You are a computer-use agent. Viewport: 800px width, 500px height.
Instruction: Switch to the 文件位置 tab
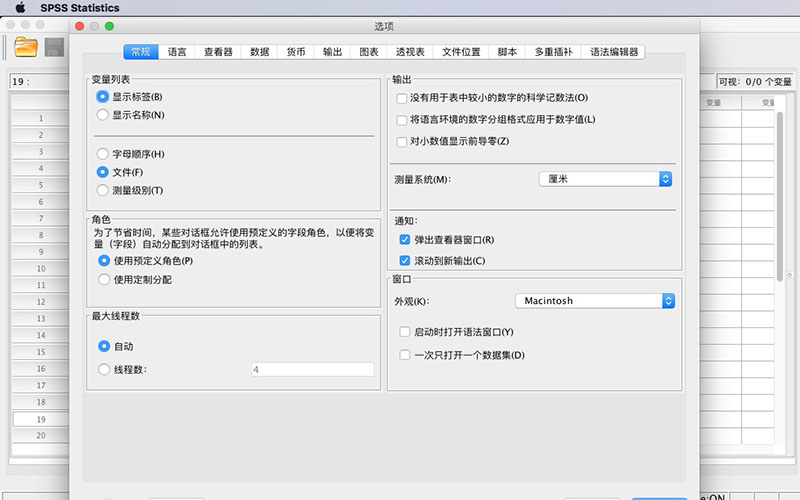[461, 52]
